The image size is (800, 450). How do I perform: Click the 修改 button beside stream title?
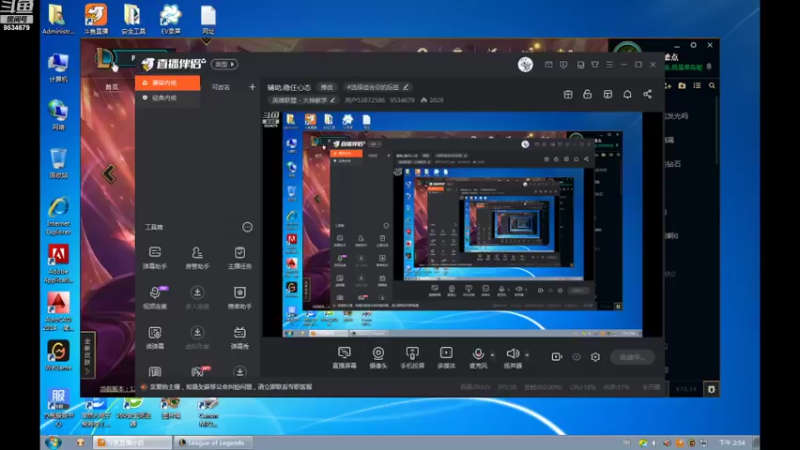tap(327, 87)
